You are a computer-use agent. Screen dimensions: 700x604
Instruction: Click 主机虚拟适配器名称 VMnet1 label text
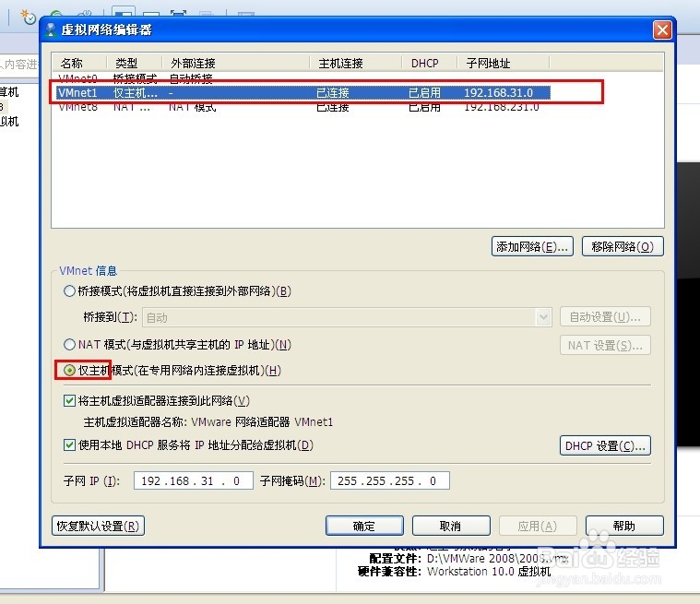point(208,421)
